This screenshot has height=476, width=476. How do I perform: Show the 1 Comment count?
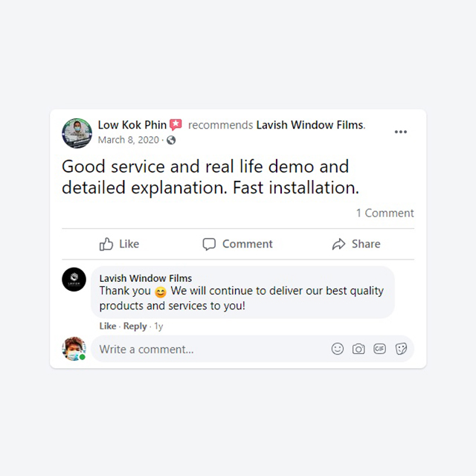pos(385,213)
